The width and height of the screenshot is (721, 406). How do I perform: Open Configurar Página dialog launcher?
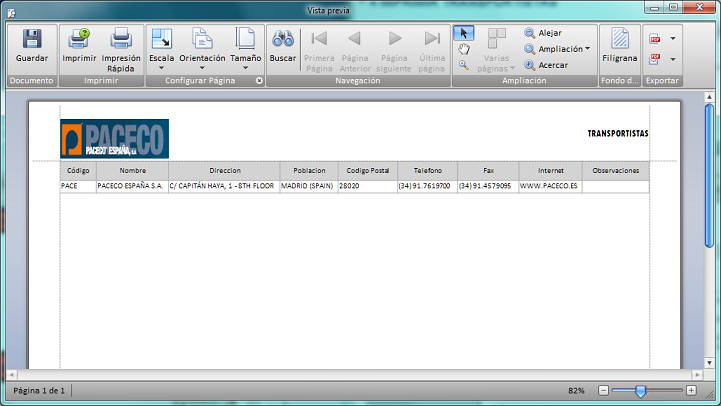click(x=259, y=80)
